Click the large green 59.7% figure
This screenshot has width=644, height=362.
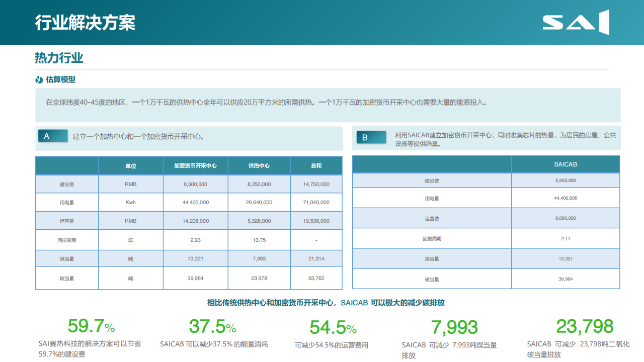(x=91, y=326)
